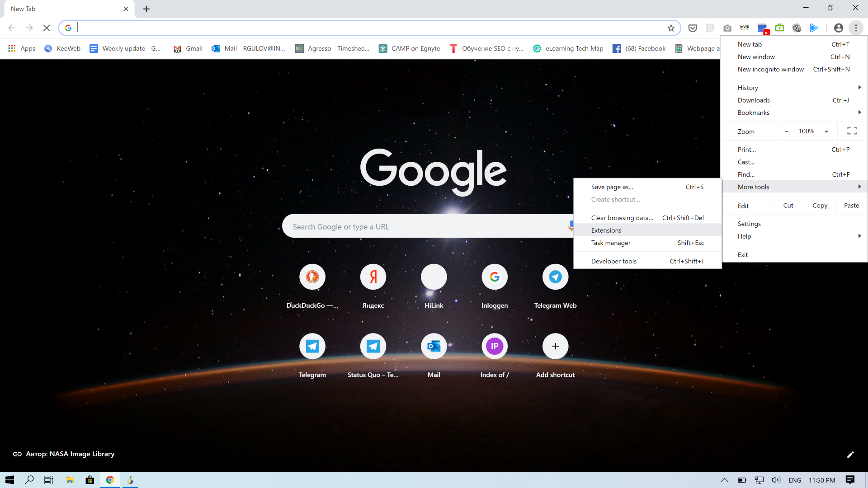This screenshot has width=868, height=488.
Task: Click the profile avatar icon
Action: pyautogui.click(x=839, y=28)
